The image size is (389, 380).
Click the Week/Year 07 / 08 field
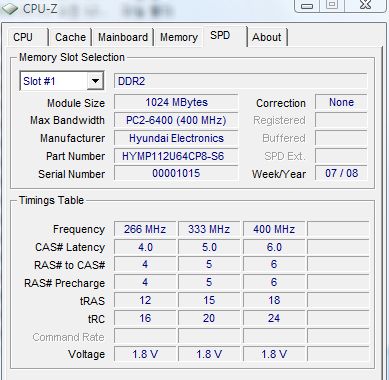tap(341, 173)
